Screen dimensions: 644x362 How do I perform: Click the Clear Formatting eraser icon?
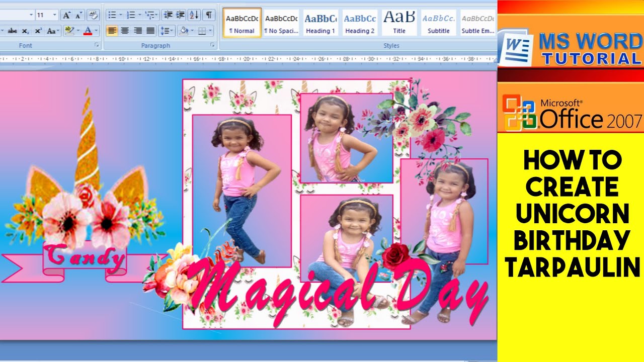click(x=93, y=15)
